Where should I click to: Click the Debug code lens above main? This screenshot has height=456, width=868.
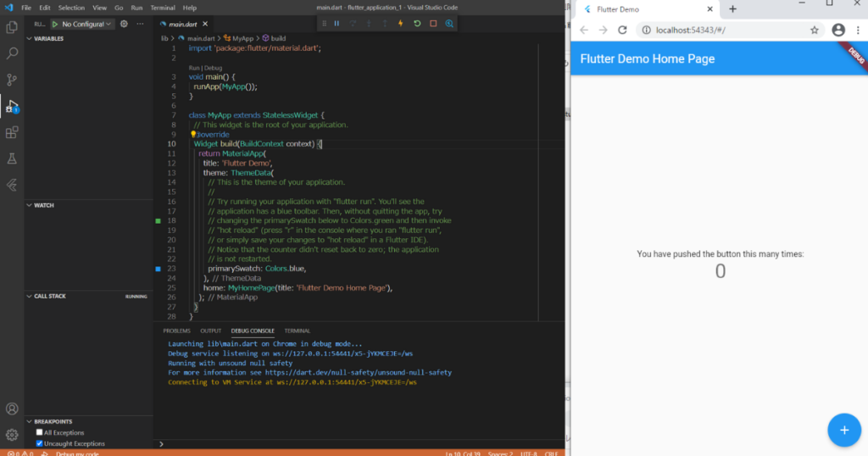(213, 68)
